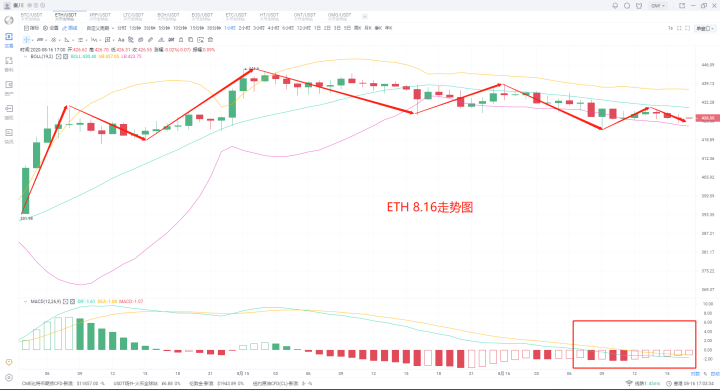Screen dimensions: 720x390
Task: Remove the MACD indicator with X box
Action: pyautogui.click(x=73, y=302)
